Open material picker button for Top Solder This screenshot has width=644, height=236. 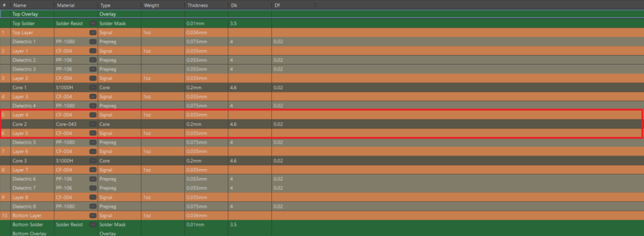[x=93, y=23]
